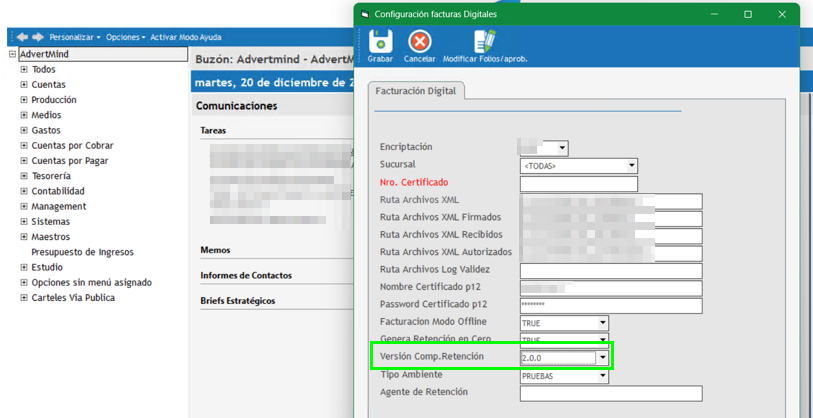
Task: Open the Tipo Ambiente dropdown
Action: coord(602,375)
